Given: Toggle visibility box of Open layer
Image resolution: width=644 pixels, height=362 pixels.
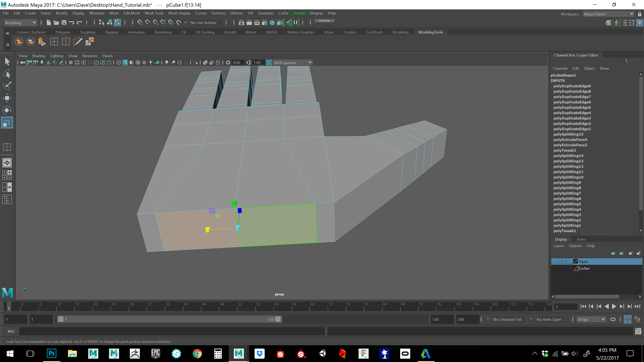Looking at the screenshot, I should pyautogui.click(x=555, y=261).
